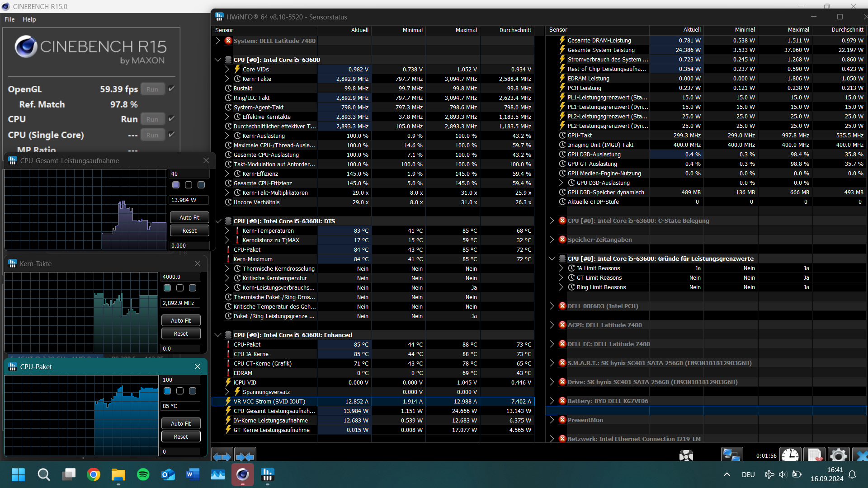Click the lightning bolt icon beside VR VCC Strom
The width and height of the screenshot is (868, 488).
click(x=228, y=401)
